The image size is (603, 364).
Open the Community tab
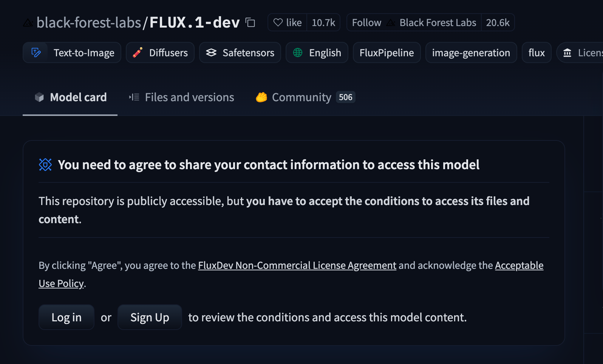(305, 97)
